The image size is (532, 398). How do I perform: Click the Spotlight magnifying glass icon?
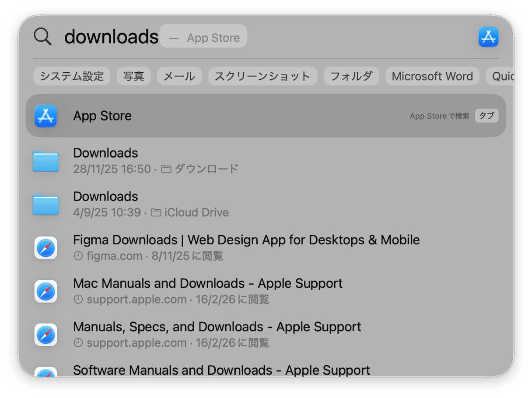click(42, 36)
